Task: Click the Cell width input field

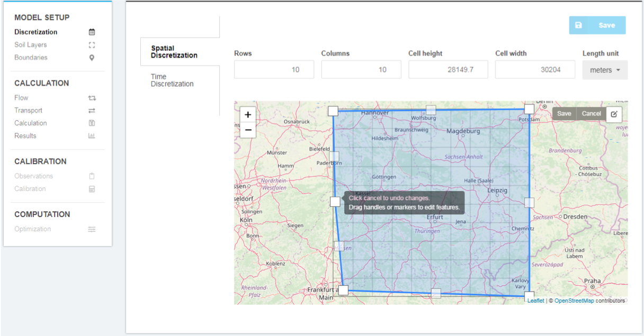Action: tap(535, 70)
